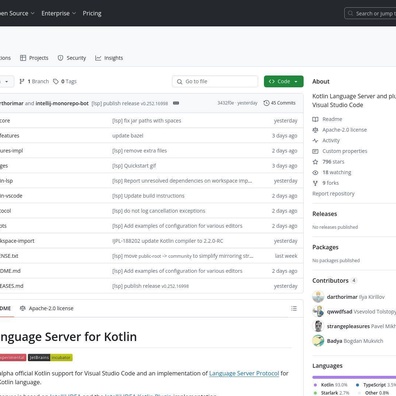Open the README outline list icon
The height and width of the screenshot is (396, 396).
pos(294,308)
